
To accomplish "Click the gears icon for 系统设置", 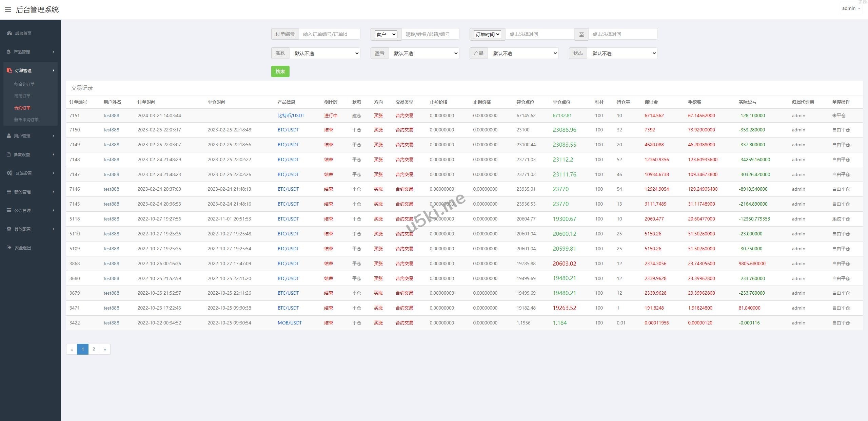I will point(9,173).
